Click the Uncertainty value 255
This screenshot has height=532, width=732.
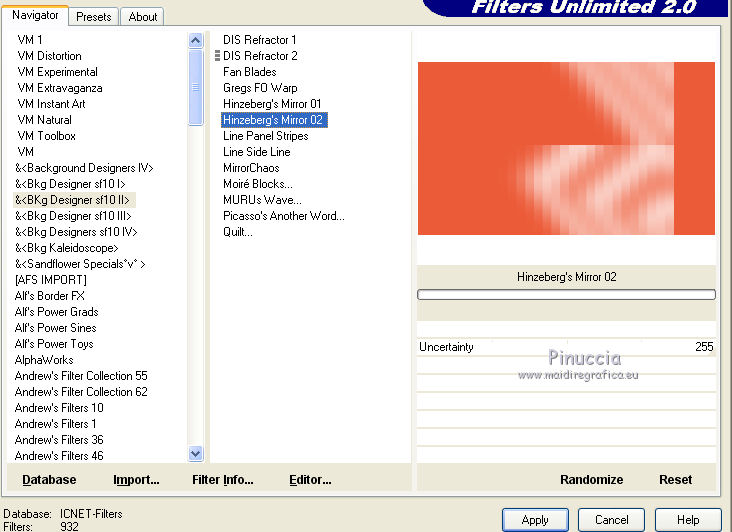coord(704,346)
